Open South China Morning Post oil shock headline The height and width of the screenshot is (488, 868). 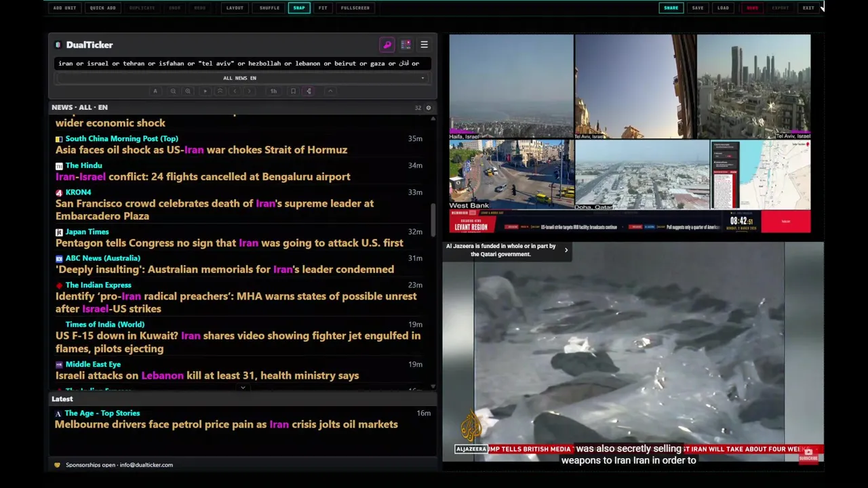[201, 150]
